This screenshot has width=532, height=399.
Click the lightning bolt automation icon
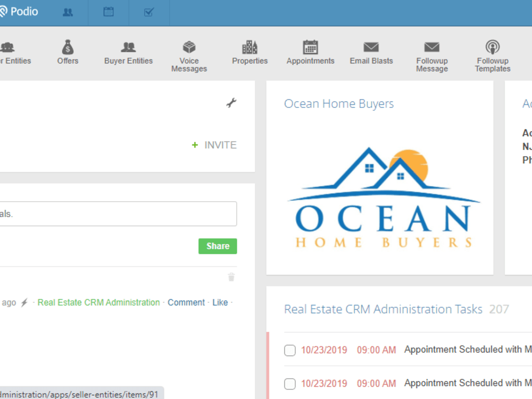(24, 302)
